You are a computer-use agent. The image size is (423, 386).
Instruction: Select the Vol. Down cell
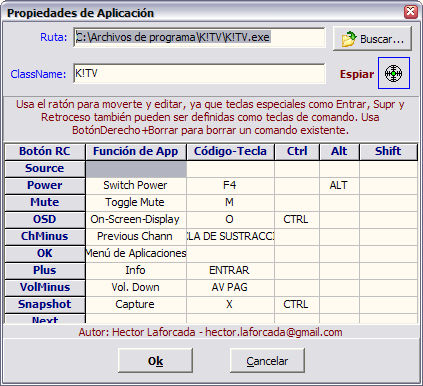click(x=136, y=288)
